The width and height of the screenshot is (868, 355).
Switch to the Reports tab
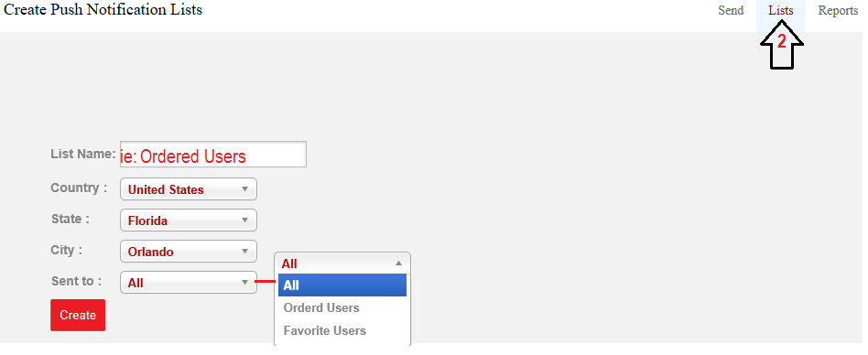(x=838, y=10)
